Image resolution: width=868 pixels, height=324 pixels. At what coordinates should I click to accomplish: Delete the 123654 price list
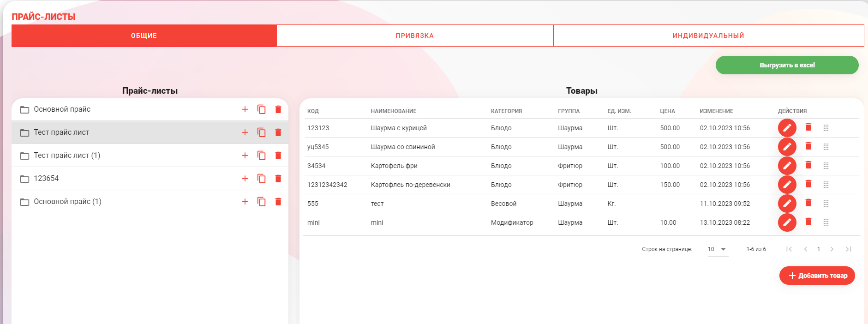tap(278, 179)
